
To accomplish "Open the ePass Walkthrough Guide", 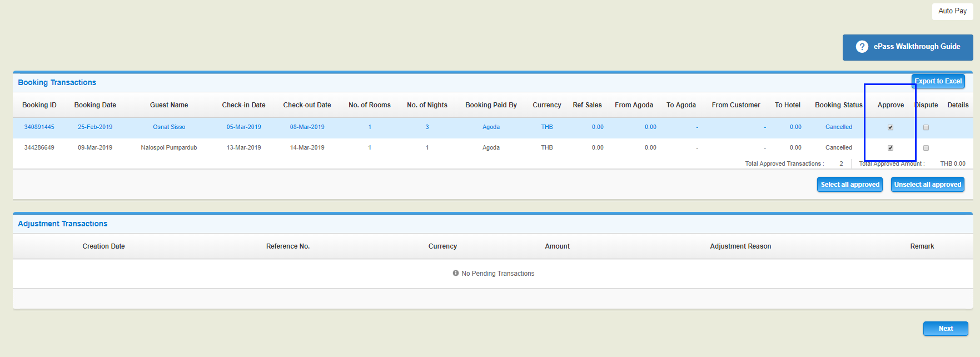I will 916,47.
